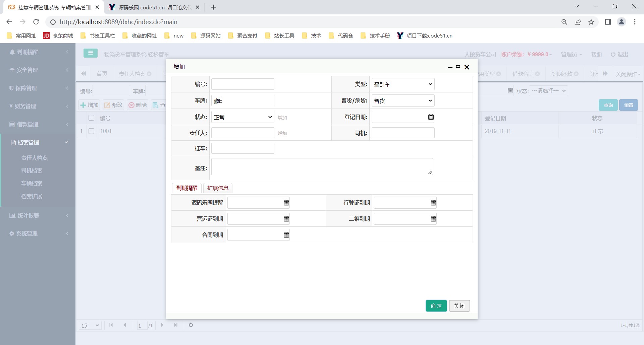The height and width of the screenshot is (345, 644).
Task: Switch to the 扩展信息 tab
Action: tap(218, 188)
